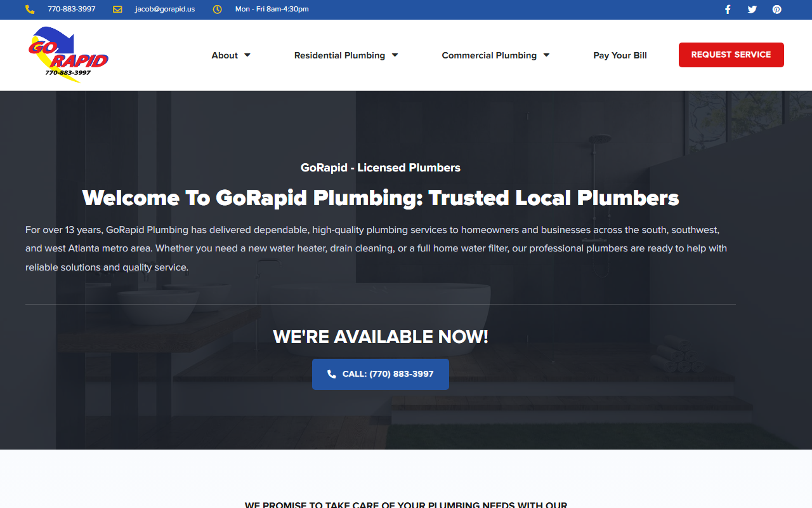The width and height of the screenshot is (812, 508).
Task: Click the GoRapid logo
Action: (68, 55)
